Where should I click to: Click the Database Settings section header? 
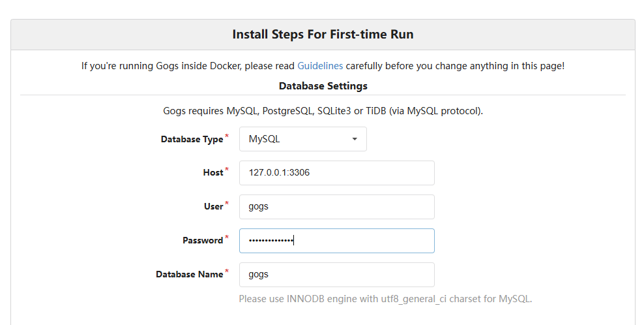click(323, 86)
